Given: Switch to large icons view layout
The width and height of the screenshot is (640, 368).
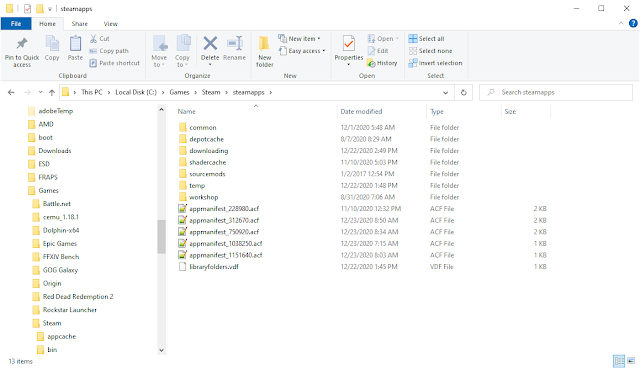Looking at the screenshot, I should tap(631, 361).
